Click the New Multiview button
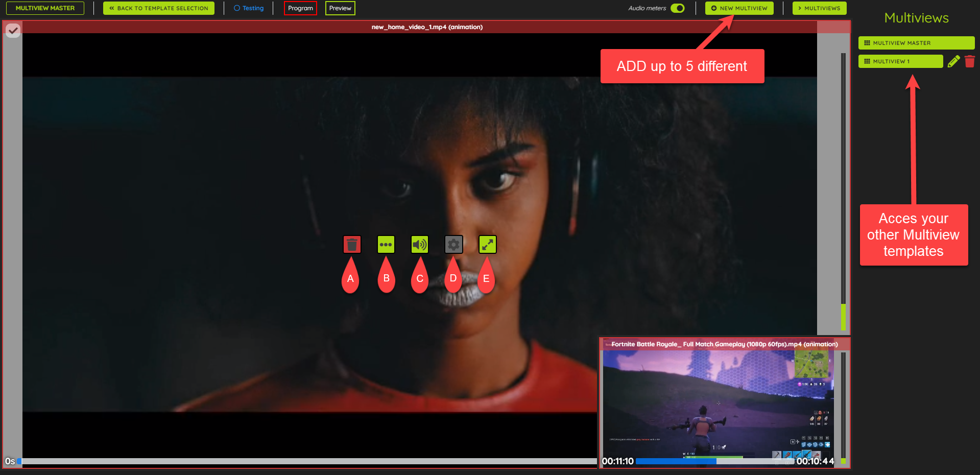The height and width of the screenshot is (475, 980). [739, 8]
